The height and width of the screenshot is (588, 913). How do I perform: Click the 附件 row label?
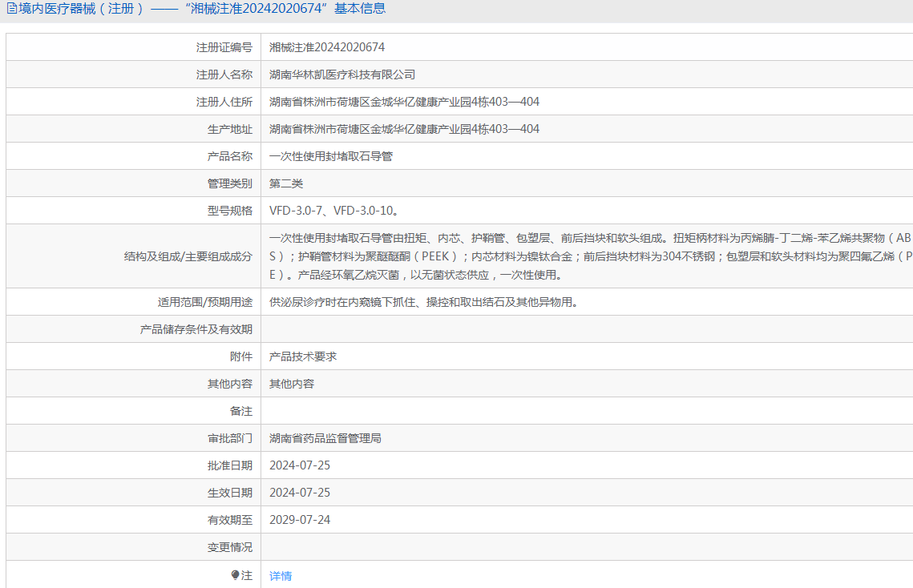click(x=241, y=356)
